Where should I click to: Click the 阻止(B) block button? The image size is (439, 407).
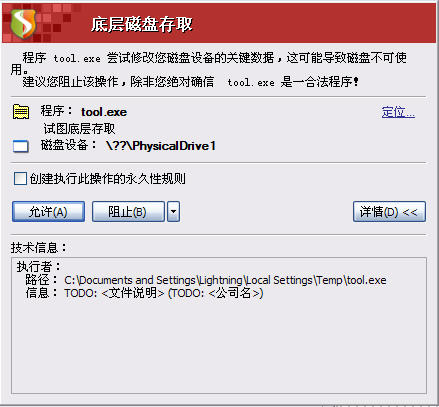(x=128, y=211)
